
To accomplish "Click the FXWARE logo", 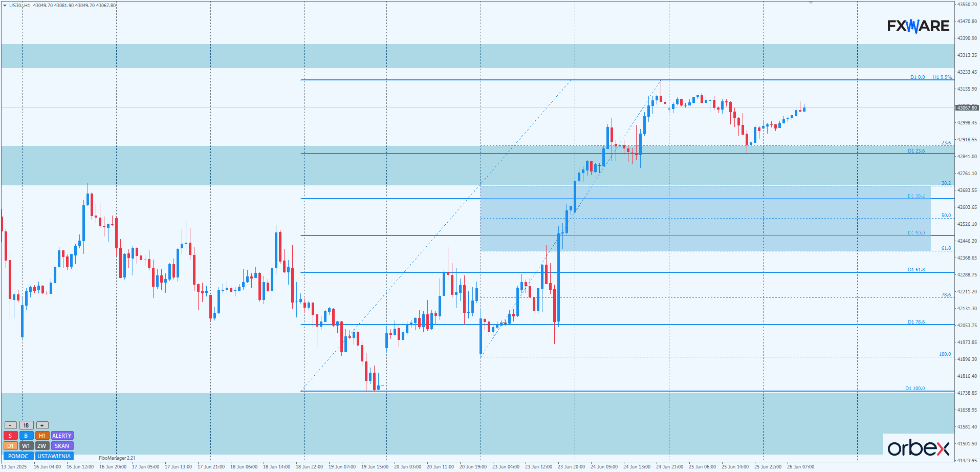I will (918, 26).
